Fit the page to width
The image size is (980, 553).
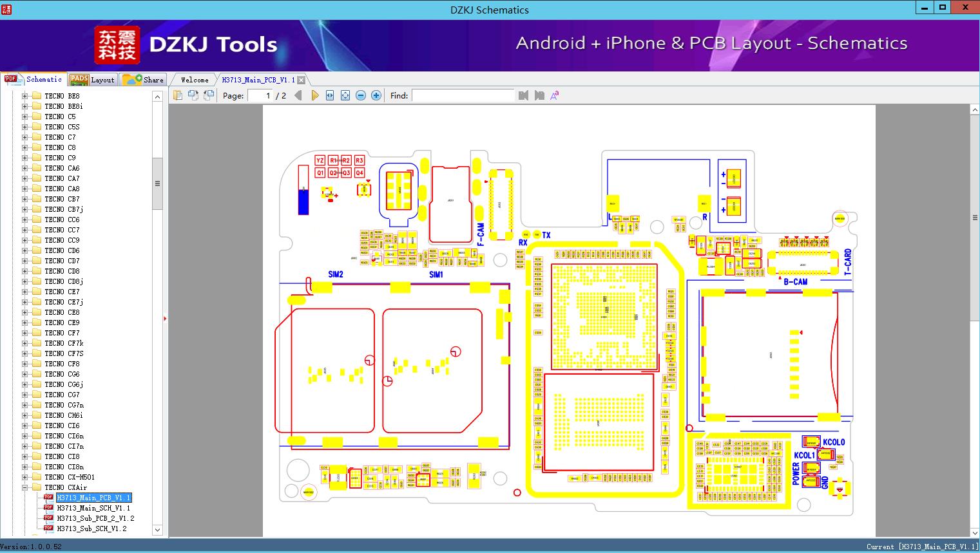[330, 95]
